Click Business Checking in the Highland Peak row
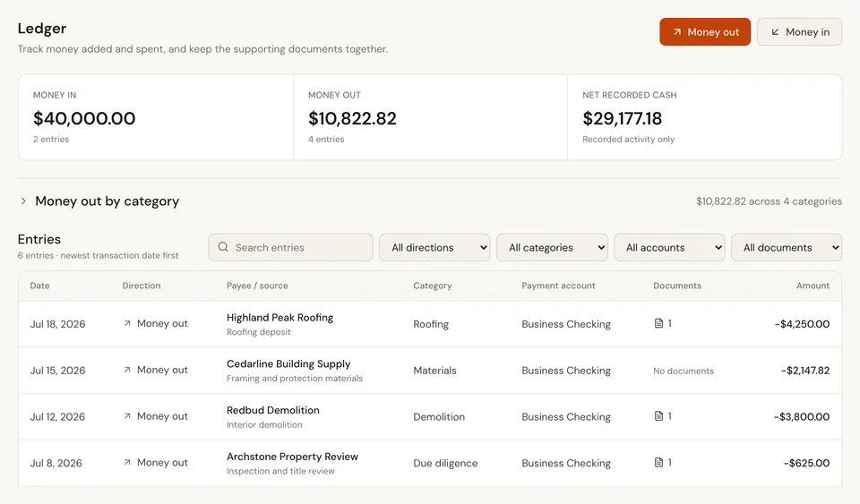 point(566,324)
